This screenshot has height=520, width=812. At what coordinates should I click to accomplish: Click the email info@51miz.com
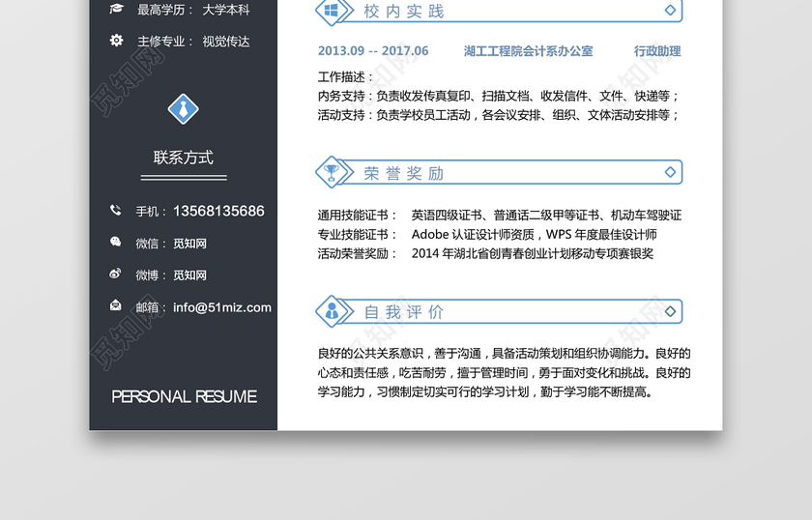[222, 307]
